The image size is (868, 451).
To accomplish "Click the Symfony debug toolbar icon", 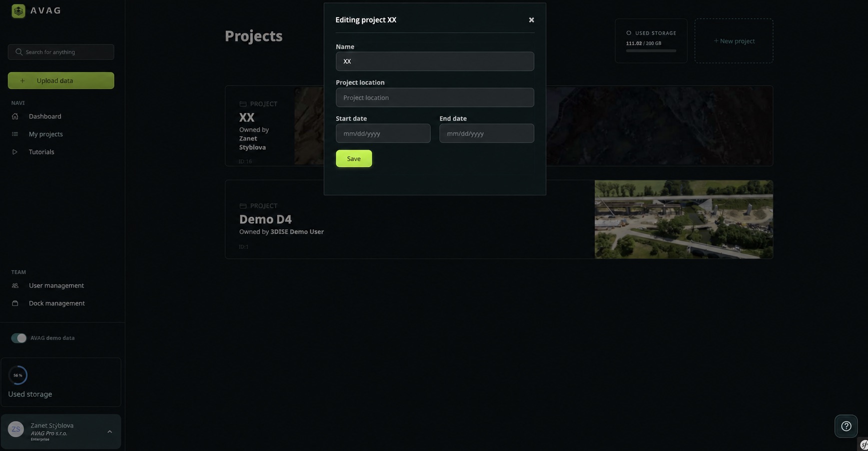I will coord(864,445).
